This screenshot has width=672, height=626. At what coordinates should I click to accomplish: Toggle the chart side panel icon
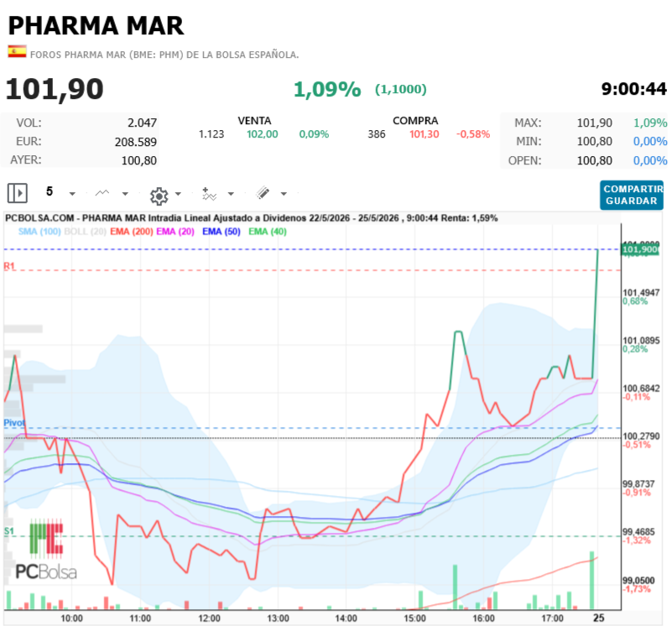pos(18,193)
